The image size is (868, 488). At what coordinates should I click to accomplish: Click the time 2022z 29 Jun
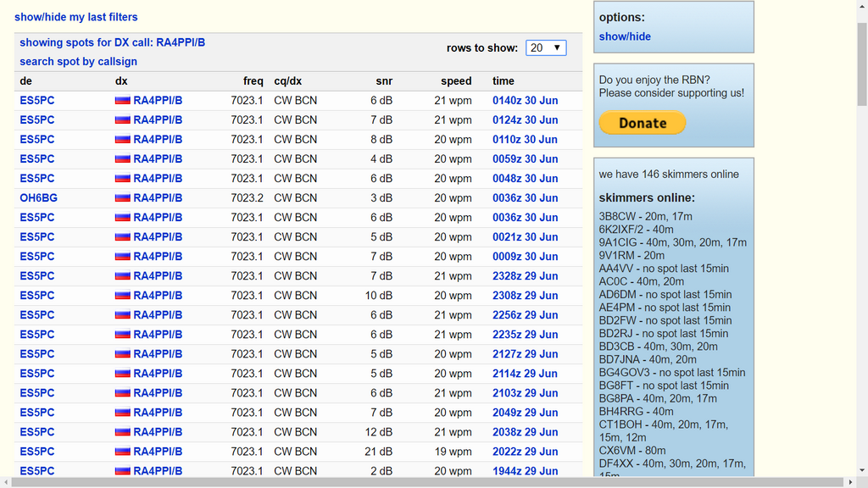coord(526,452)
